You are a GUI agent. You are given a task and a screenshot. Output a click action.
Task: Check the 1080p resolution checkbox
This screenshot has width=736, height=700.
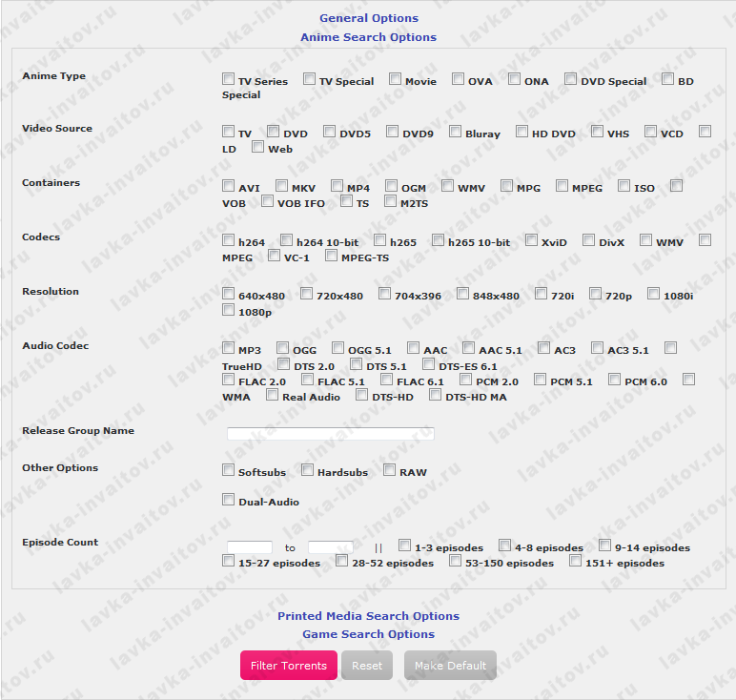pyautogui.click(x=228, y=309)
